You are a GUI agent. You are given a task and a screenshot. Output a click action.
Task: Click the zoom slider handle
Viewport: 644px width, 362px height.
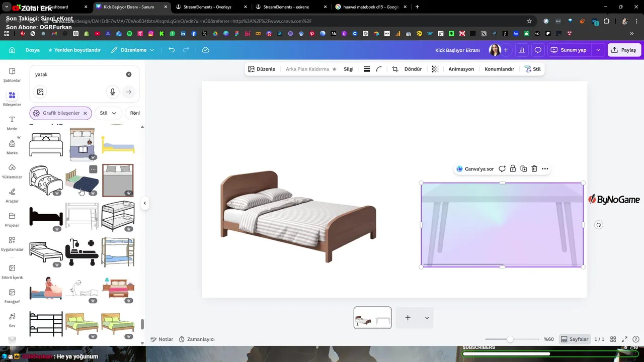click(x=510, y=339)
